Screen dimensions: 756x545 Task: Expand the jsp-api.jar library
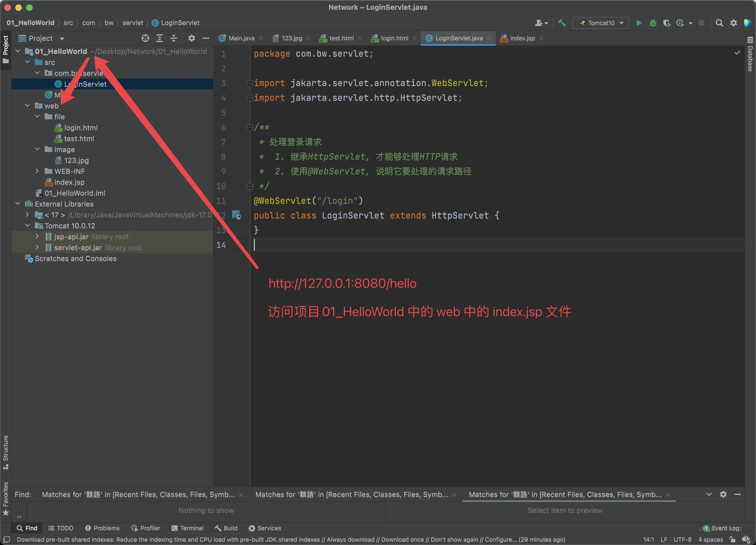(37, 236)
